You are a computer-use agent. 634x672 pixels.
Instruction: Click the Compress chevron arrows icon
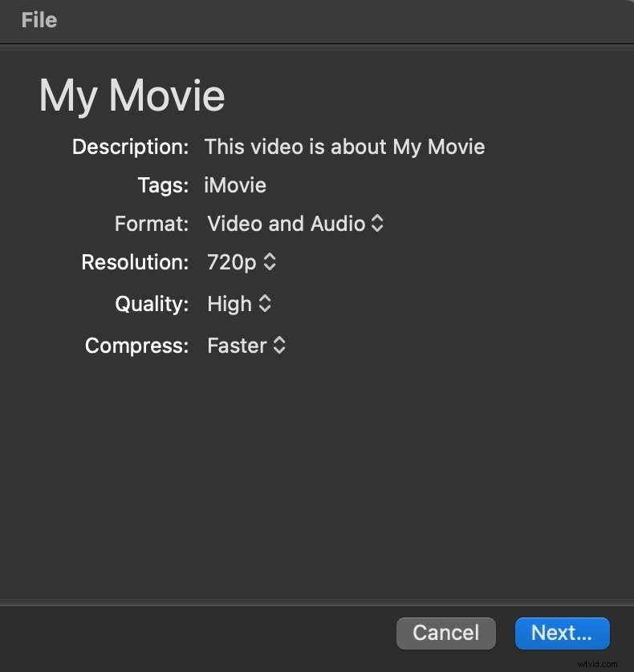tap(278, 346)
